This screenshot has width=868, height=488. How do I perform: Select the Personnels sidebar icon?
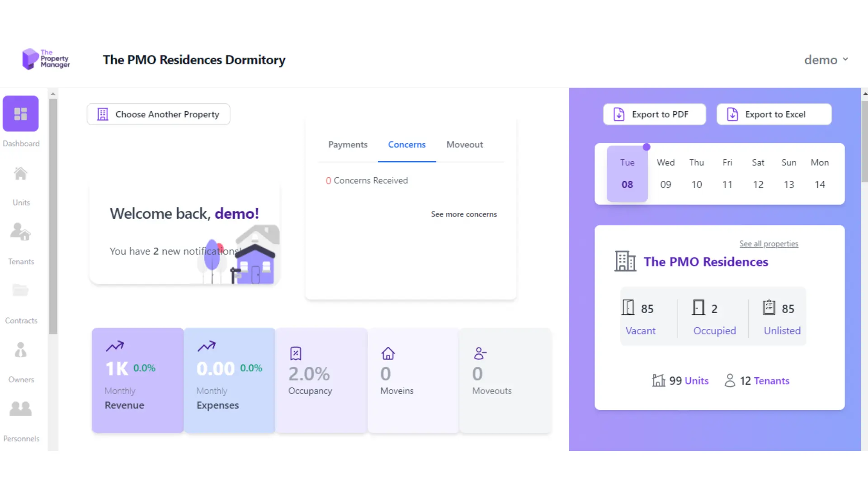tap(21, 409)
